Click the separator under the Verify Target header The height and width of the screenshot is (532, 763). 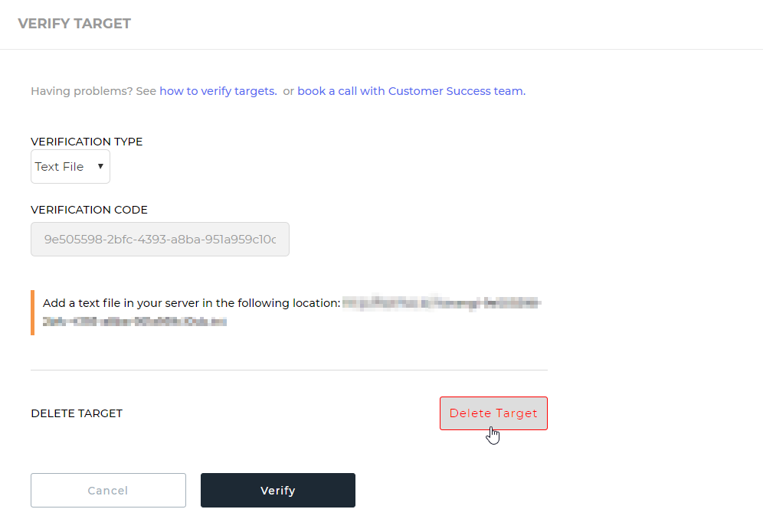[381, 49]
